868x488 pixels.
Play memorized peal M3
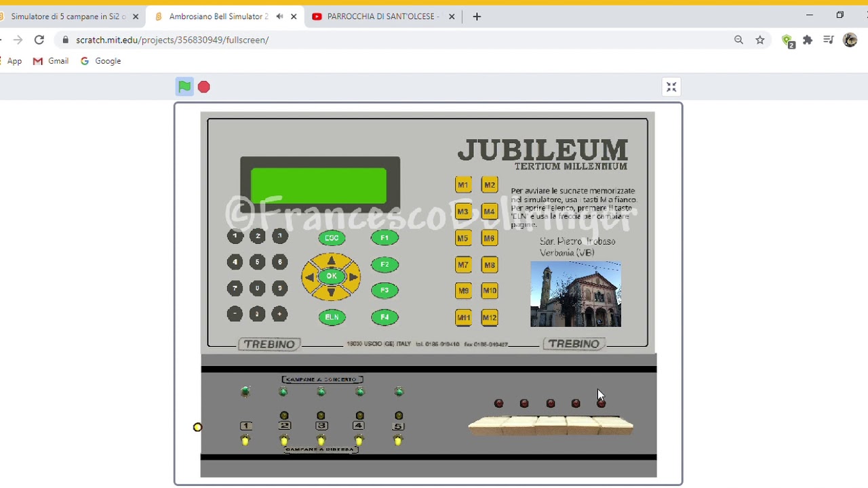pos(463,211)
